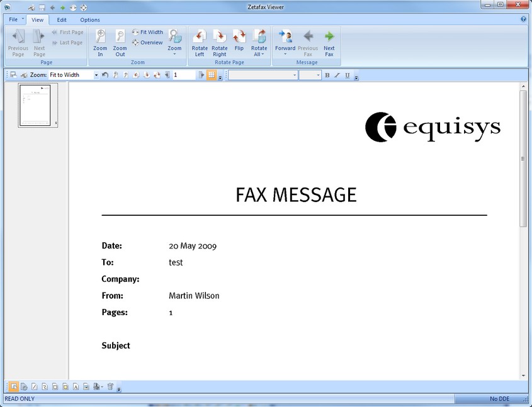Click the delete annotation icon
532x407 pixels.
pos(110,386)
